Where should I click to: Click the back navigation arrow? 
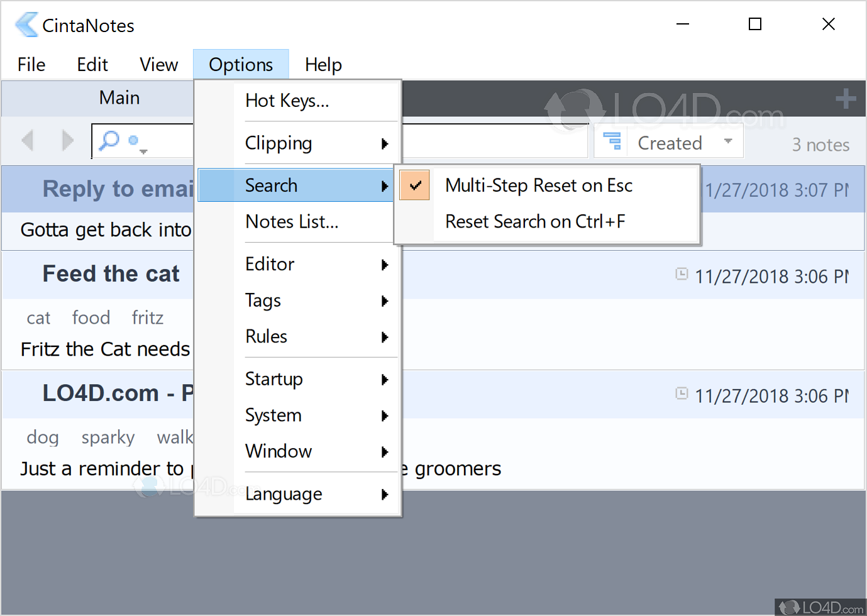[x=27, y=140]
